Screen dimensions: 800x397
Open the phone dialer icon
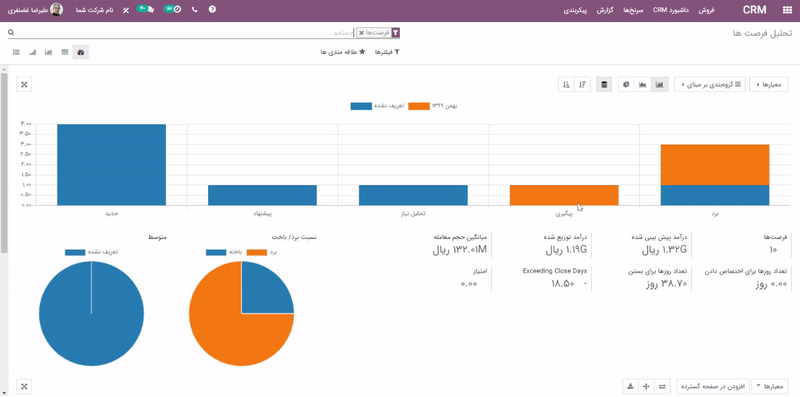click(194, 10)
